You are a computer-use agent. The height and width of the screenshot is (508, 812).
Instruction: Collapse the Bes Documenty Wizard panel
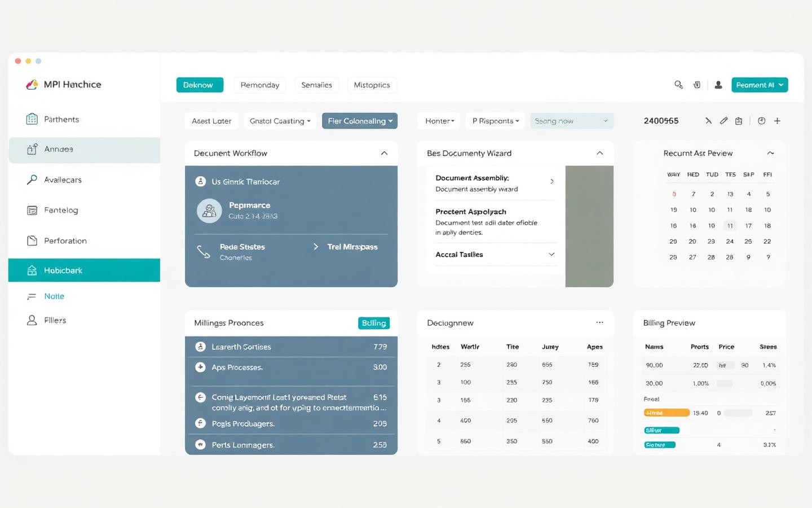point(599,153)
